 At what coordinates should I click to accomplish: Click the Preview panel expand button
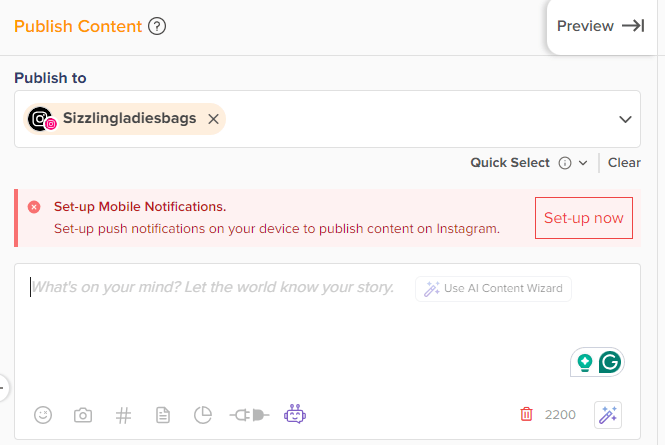(601, 26)
